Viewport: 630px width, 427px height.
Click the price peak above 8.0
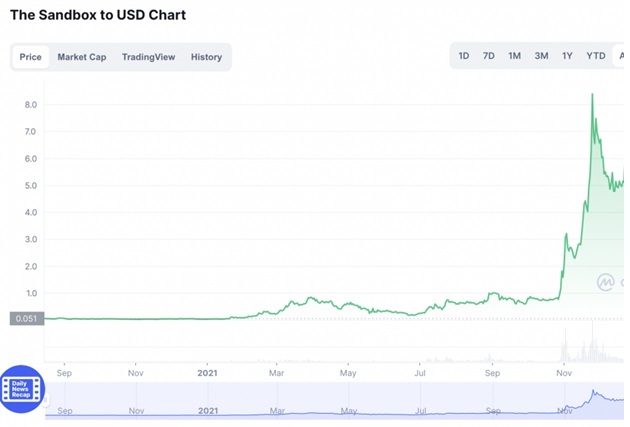point(592,95)
